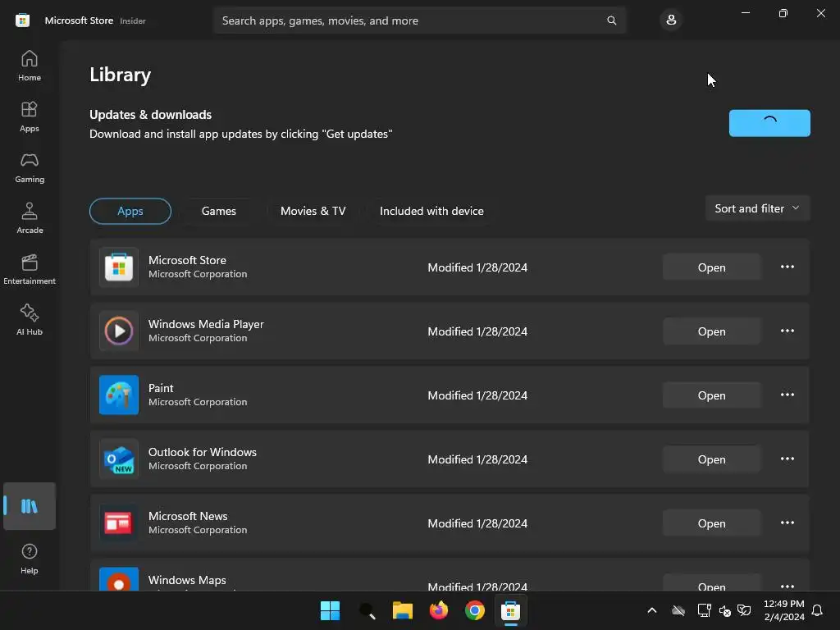The image size is (840, 630).
Task: Open Microsoft News via Open button
Action: click(x=711, y=523)
